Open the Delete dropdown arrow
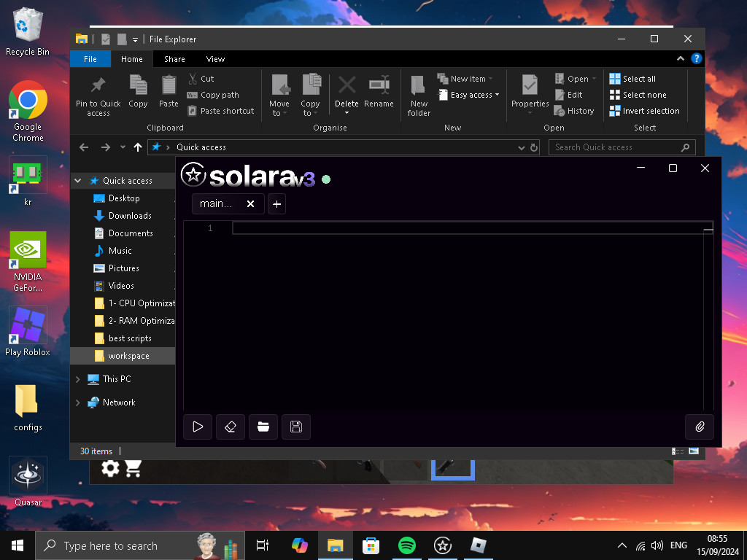 (347, 113)
